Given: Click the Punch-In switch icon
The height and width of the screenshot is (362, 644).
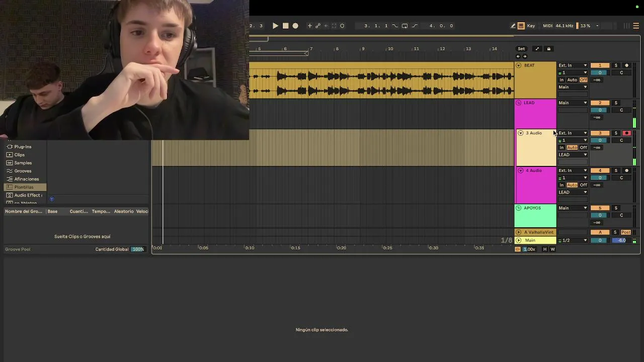Looking at the screenshot, I should [x=395, y=26].
